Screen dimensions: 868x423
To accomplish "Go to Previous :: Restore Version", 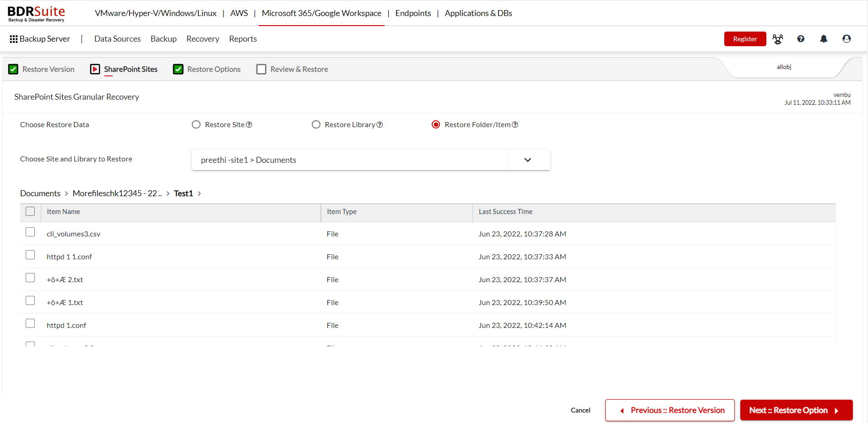I will click(670, 410).
